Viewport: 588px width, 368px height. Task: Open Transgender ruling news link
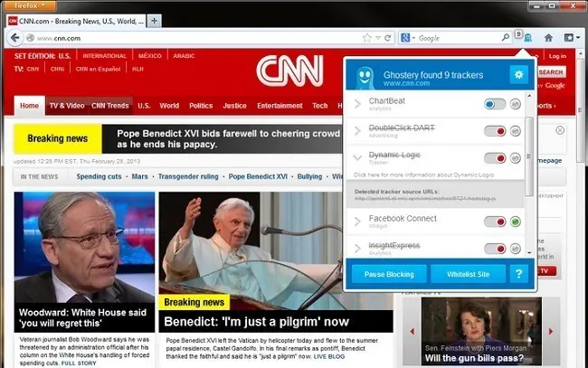pyautogui.click(x=188, y=176)
